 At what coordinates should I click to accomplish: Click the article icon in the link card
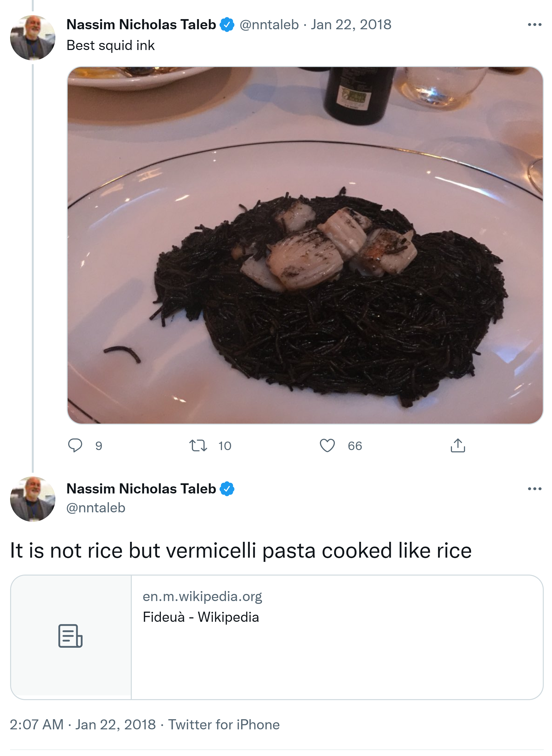[70, 636]
